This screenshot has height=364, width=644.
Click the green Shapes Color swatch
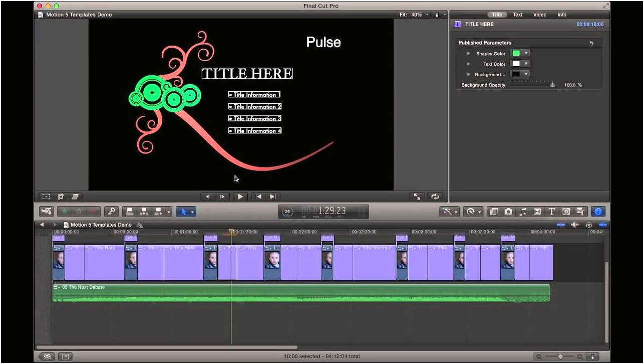(516, 53)
